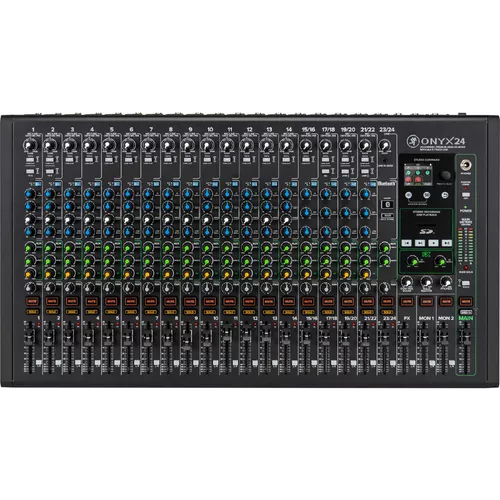Click the green MAIN label
The image size is (500, 500).
[x=466, y=318]
